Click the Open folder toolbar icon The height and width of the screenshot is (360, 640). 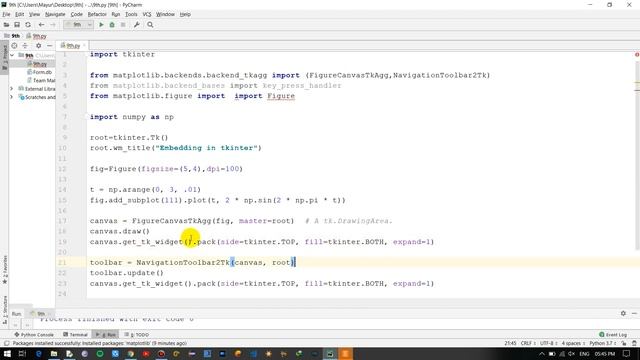click(6, 25)
